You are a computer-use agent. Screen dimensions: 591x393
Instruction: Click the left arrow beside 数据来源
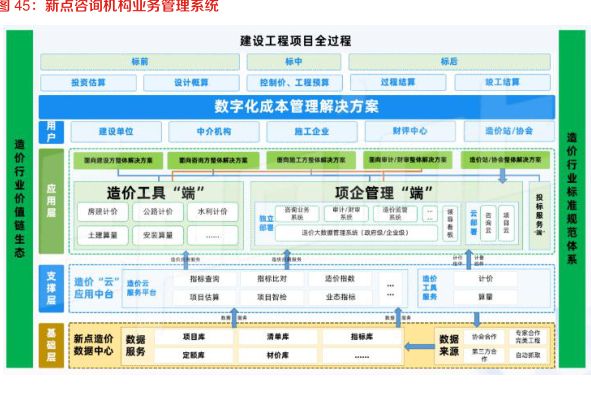point(419,346)
